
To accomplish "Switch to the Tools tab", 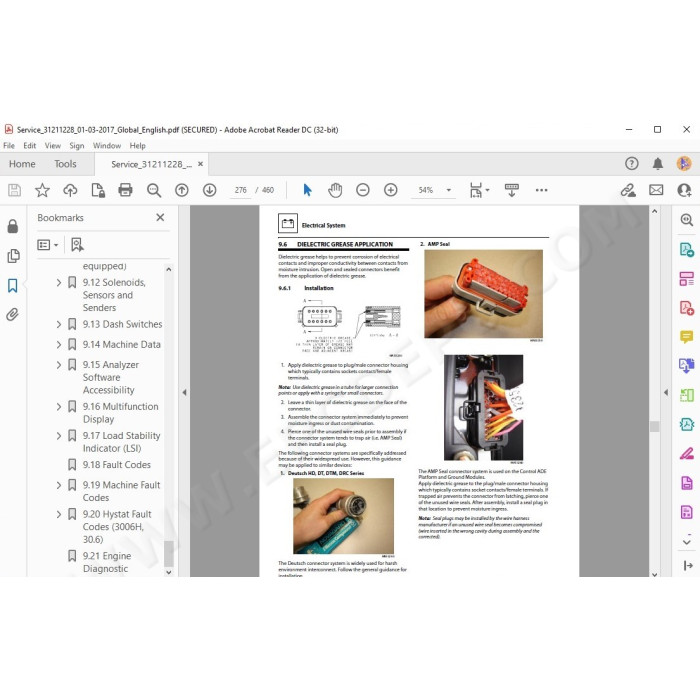I will coord(65,164).
